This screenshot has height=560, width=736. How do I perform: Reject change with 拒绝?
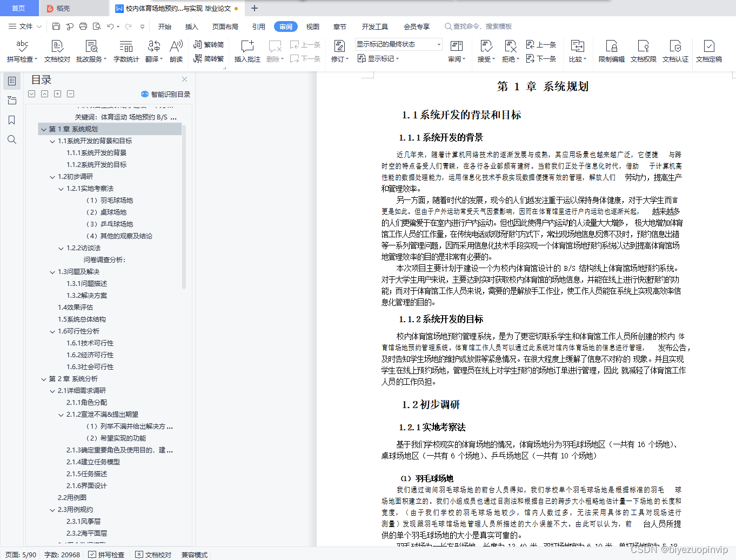(x=511, y=51)
